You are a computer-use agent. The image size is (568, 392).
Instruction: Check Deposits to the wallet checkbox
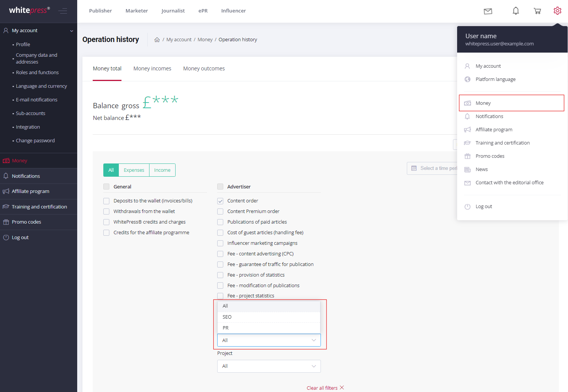click(x=106, y=201)
